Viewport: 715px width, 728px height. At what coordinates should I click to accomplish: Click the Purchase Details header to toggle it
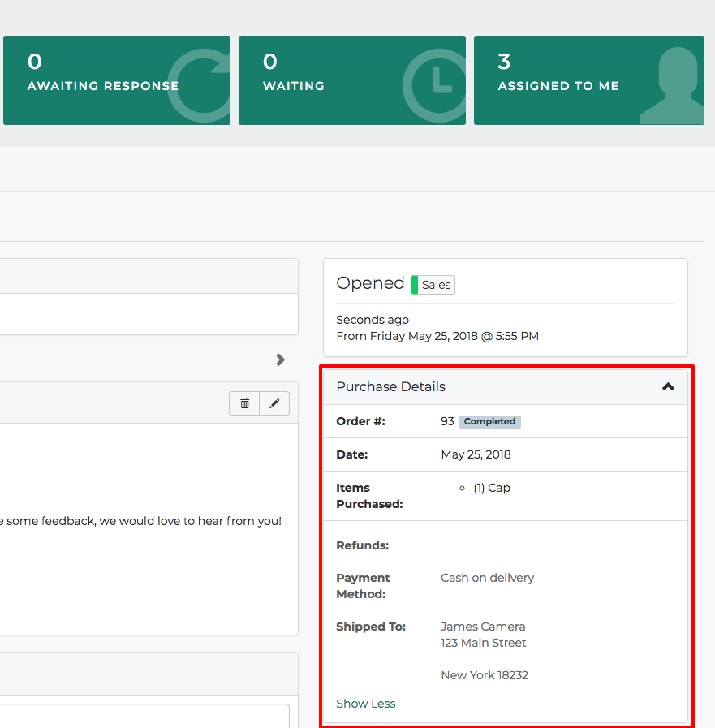tap(390, 386)
